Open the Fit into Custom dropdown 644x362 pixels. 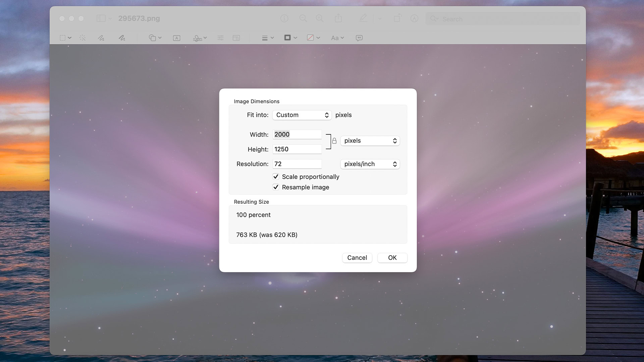302,115
